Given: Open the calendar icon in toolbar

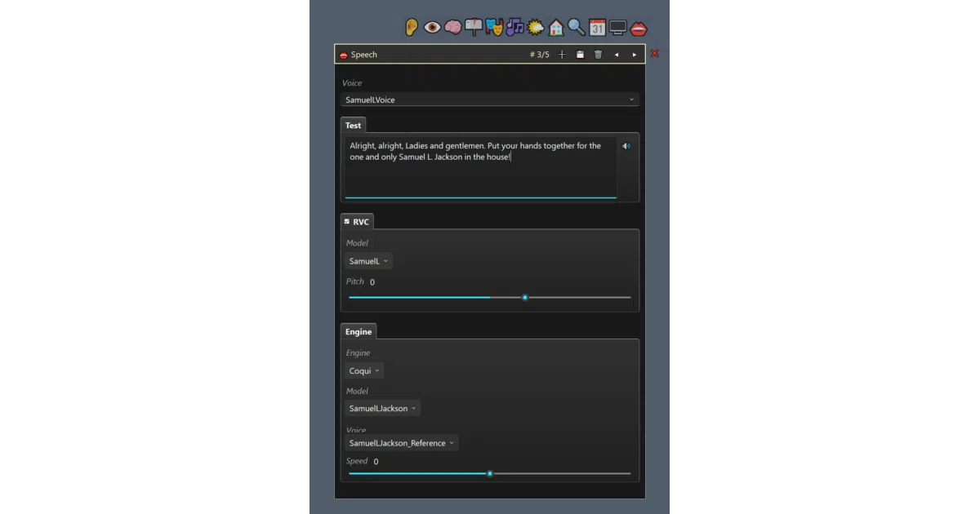Looking at the screenshot, I should [597, 27].
